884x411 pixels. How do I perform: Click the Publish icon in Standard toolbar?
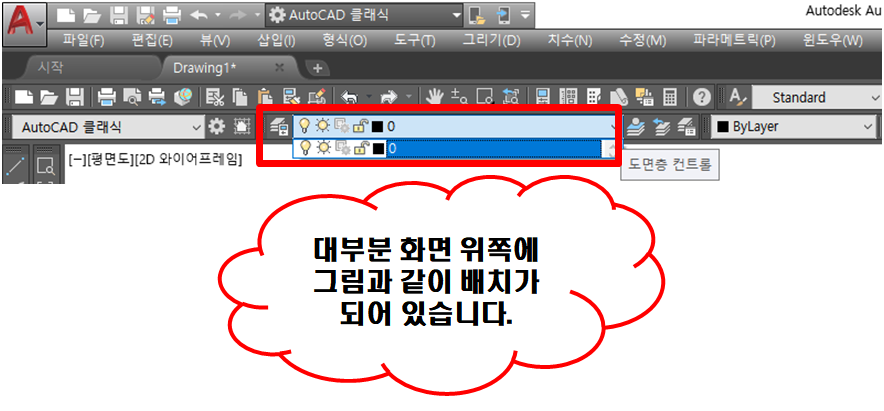157,98
